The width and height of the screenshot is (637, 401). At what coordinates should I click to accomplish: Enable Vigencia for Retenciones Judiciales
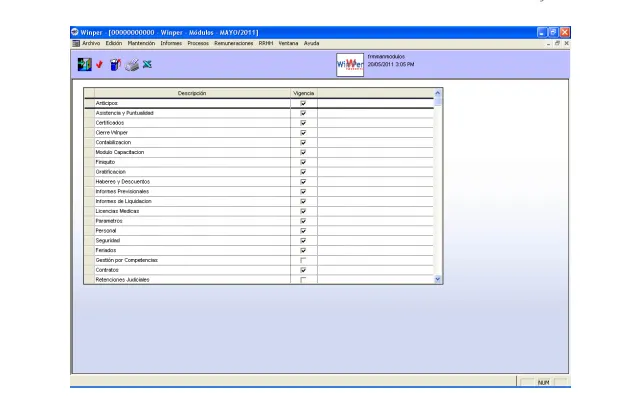pos(303,280)
